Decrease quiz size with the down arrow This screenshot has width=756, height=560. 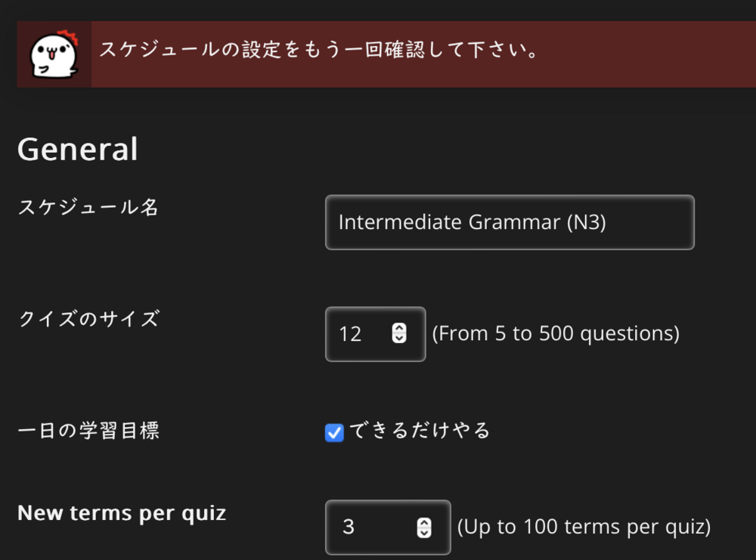(399, 339)
